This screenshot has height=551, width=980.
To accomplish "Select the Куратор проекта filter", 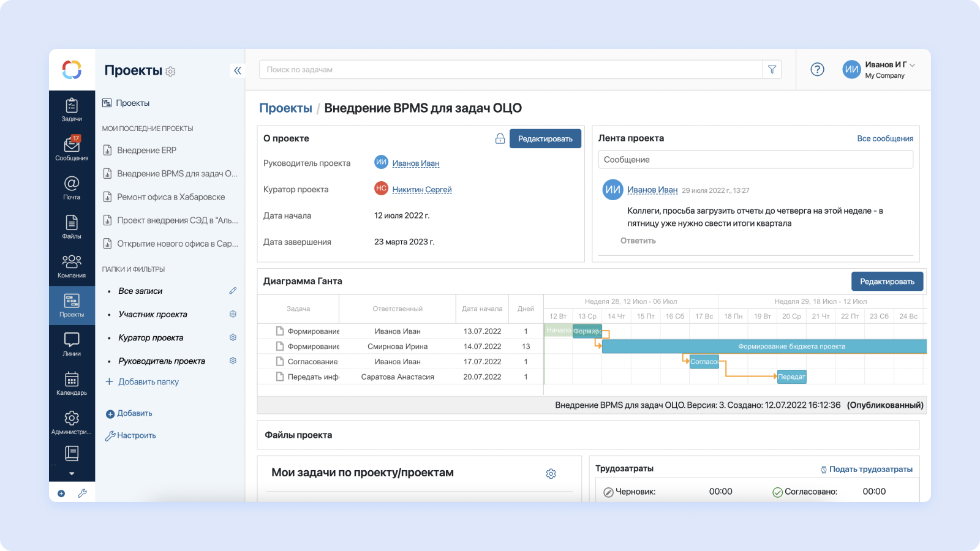I will click(151, 338).
